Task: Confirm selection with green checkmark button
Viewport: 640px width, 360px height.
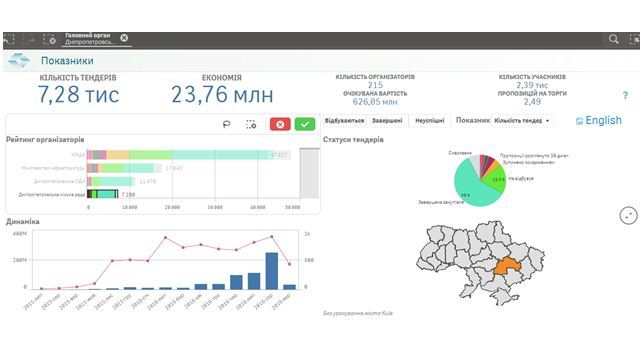Action: (x=305, y=124)
